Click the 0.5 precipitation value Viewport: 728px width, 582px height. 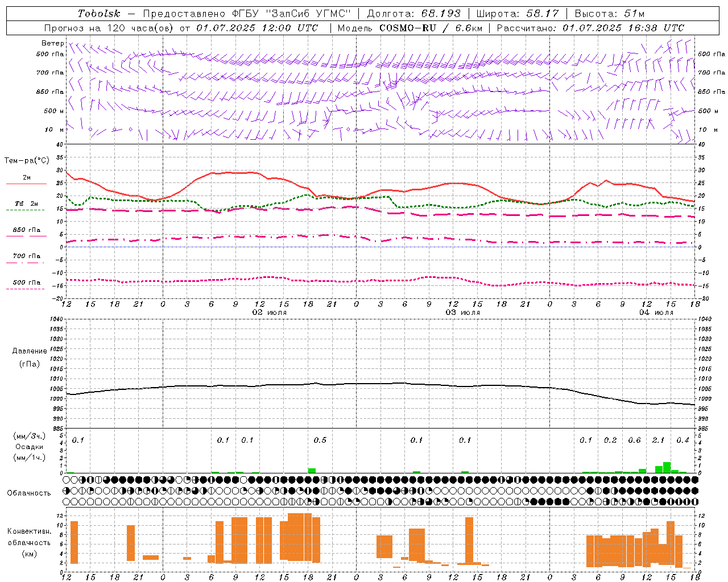pyautogui.click(x=320, y=440)
